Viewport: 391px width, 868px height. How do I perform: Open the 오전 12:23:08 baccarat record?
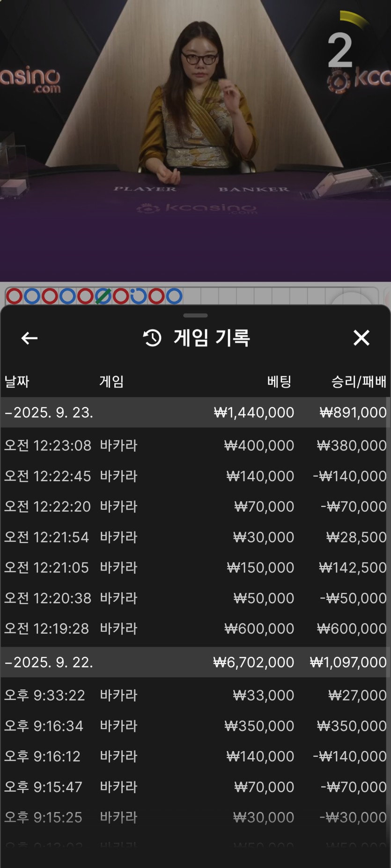tap(195, 445)
